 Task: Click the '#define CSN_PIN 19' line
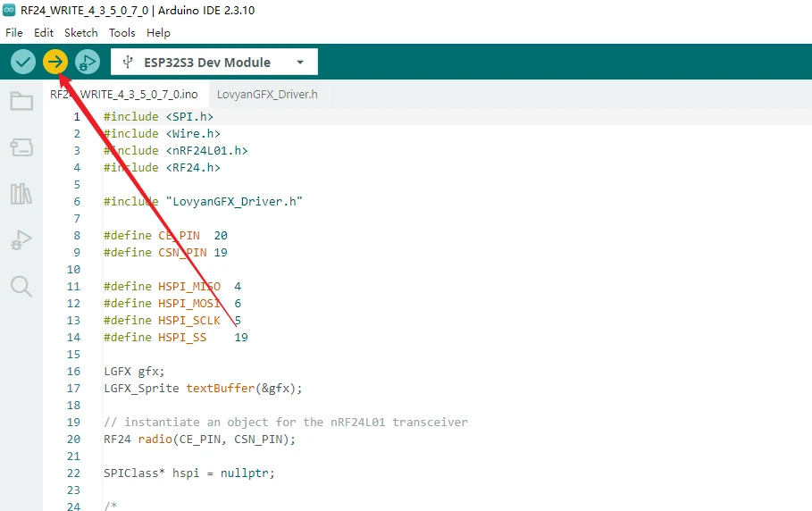[x=166, y=253]
